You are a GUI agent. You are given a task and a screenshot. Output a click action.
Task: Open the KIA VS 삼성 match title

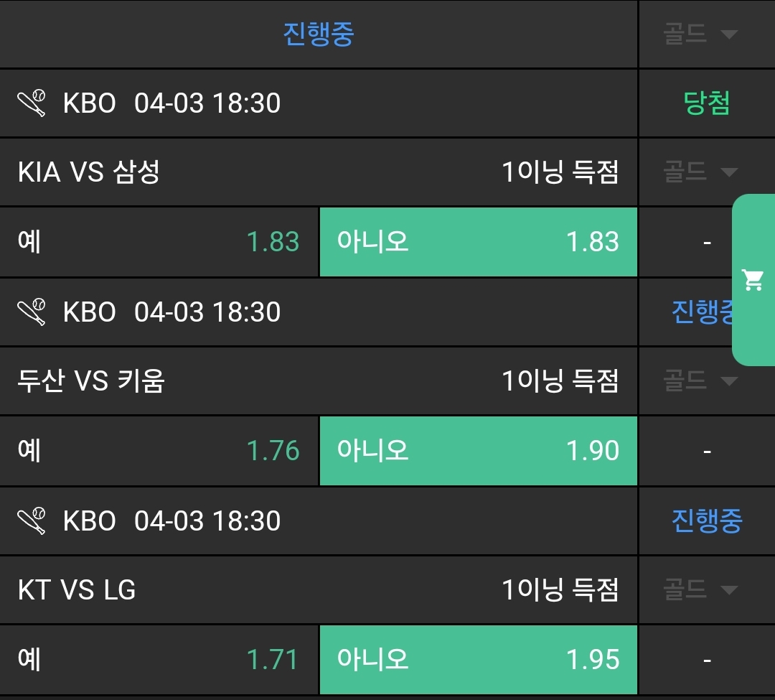tap(89, 172)
